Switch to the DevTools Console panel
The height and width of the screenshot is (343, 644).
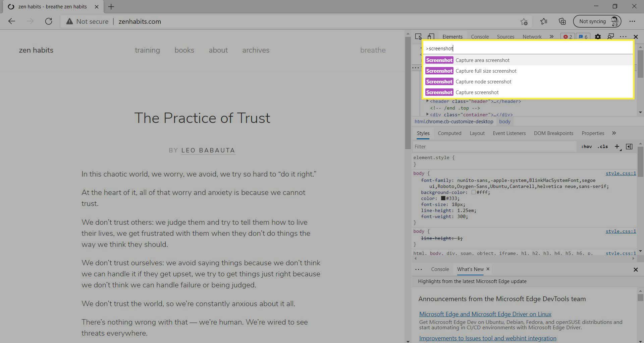(x=480, y=37)
